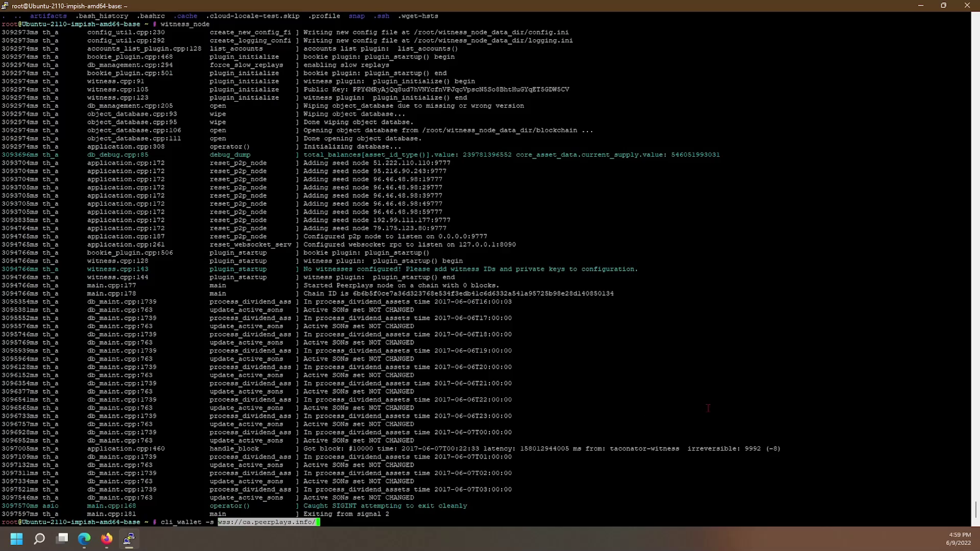This screenshot has height=551, width=980.
Task: Click the 'process_dividend_assets time 2017-06-07T03:00:00' line
Action: [407, 490]
